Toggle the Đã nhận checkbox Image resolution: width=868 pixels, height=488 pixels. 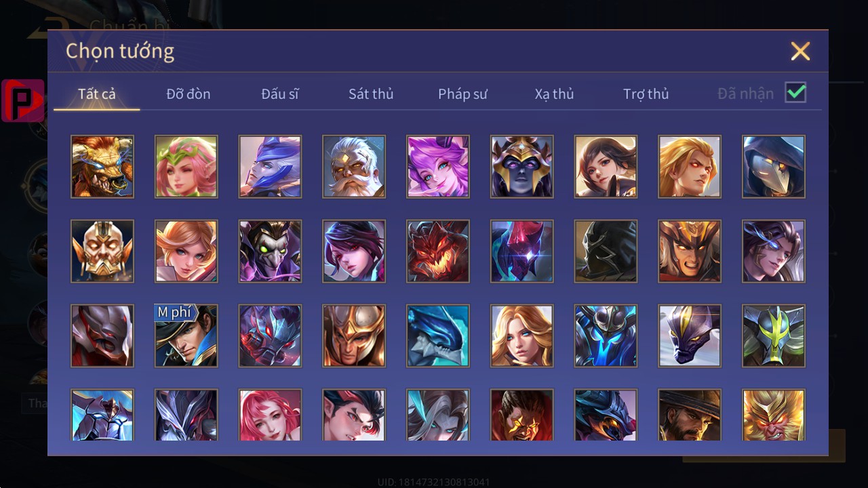click(795, 92)
